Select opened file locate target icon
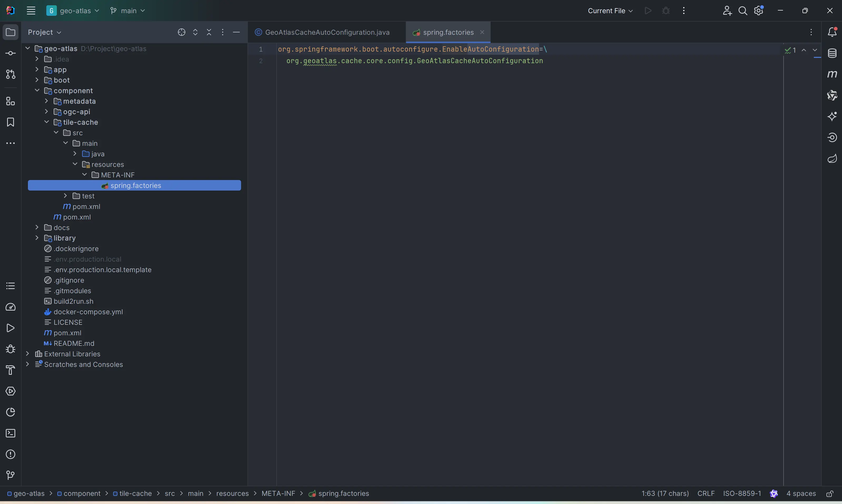Viewport: 842px width, 504px height. [x=181, y=32]
